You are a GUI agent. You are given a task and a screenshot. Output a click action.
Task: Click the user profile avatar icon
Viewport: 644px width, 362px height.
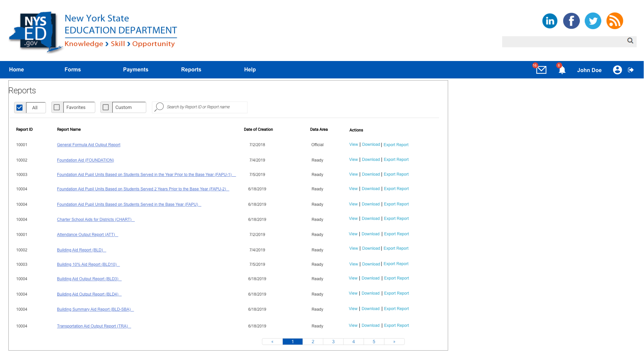click(x=617, y=70)
